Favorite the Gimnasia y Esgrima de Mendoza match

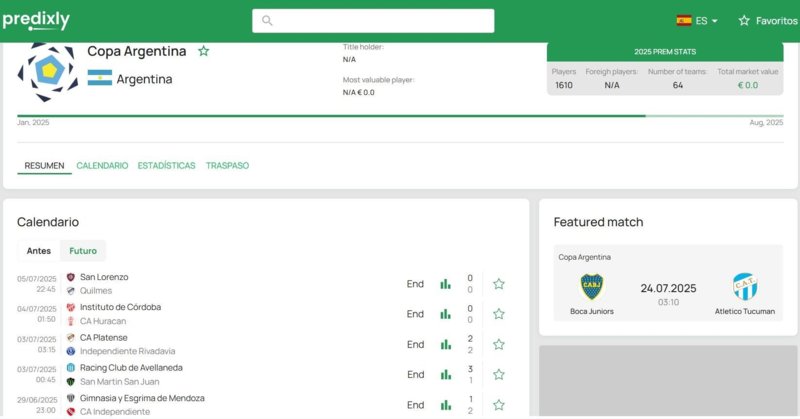pyautogui.click(x=499, y=405)
